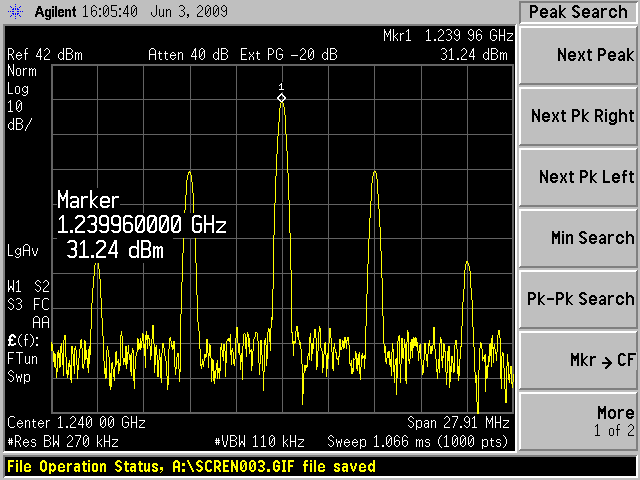The image size is (640, 480).
Task: Click the File Operation Status message bar
Action: [192, 467]
